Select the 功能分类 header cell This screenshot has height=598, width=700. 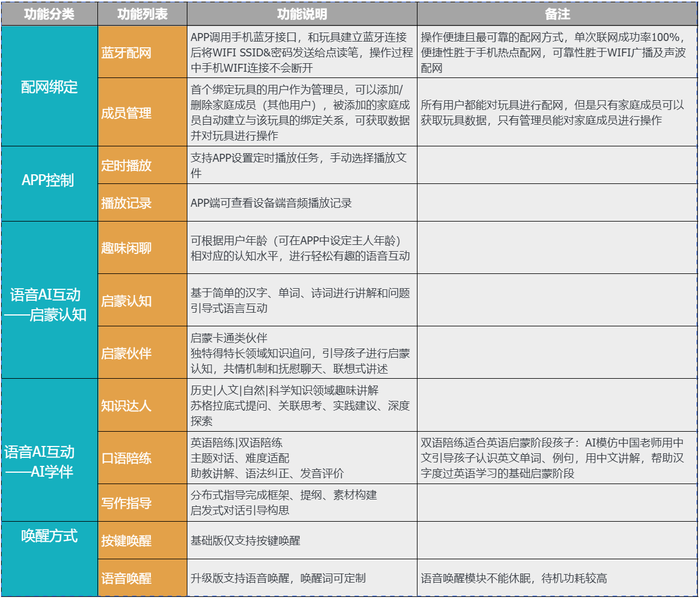(x=50, y=14)
